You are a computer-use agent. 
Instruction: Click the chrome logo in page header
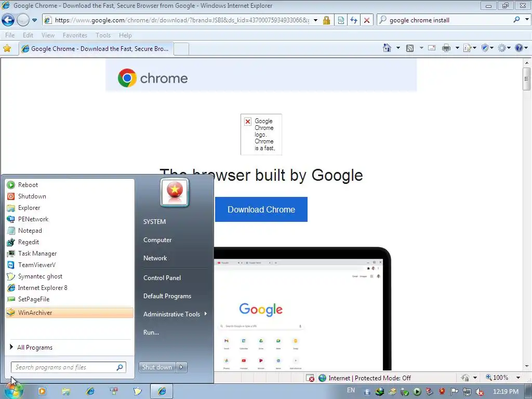click(153, 78)
